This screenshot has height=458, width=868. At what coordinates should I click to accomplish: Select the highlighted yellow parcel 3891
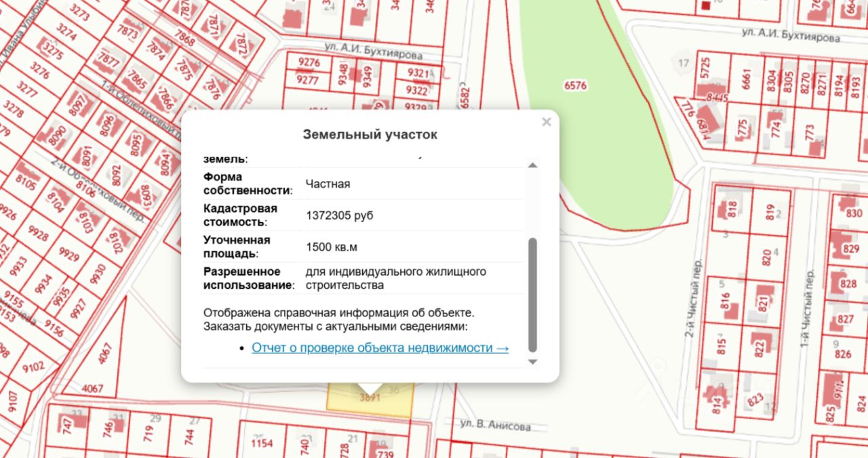(369, 400)
